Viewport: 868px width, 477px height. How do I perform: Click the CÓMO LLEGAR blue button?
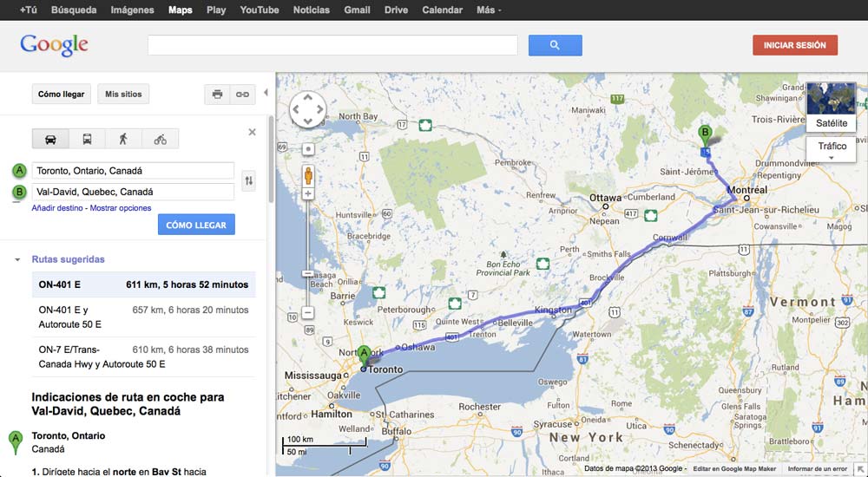(x=196, y=225)
